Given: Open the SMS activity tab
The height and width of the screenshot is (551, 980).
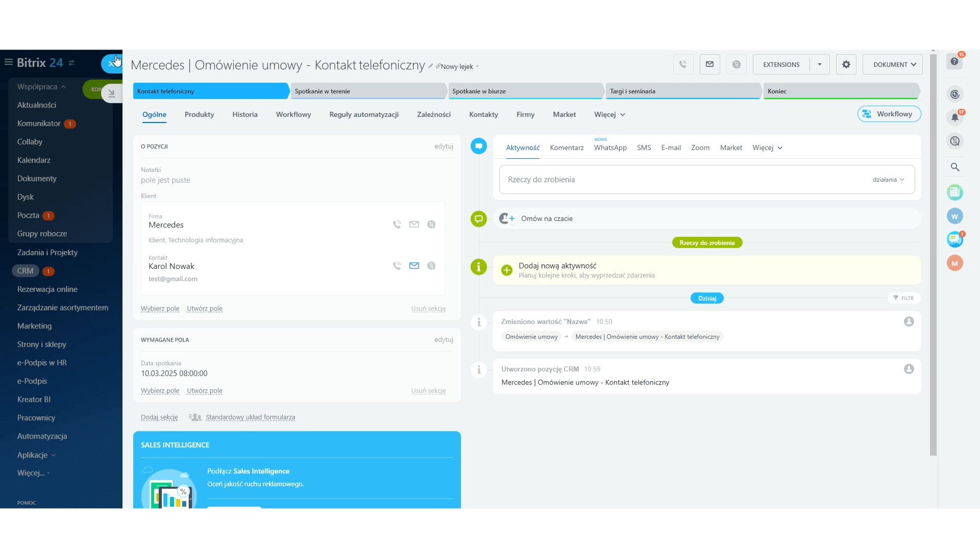Looking at the screenshot, I should 644,148.
